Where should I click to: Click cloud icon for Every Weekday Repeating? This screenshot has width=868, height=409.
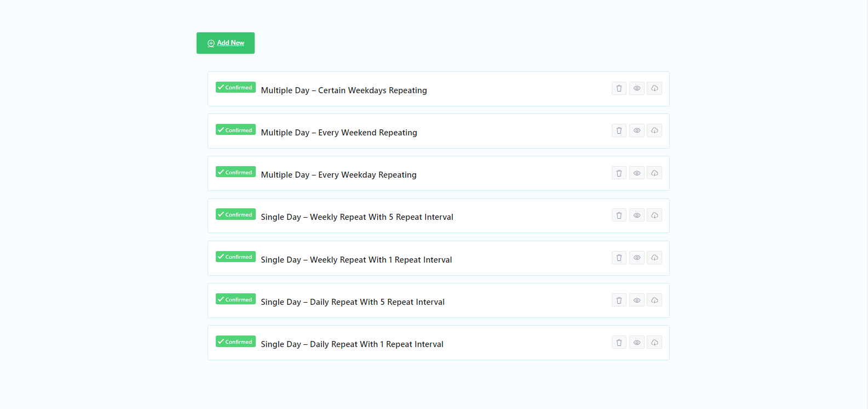point(654,173)
